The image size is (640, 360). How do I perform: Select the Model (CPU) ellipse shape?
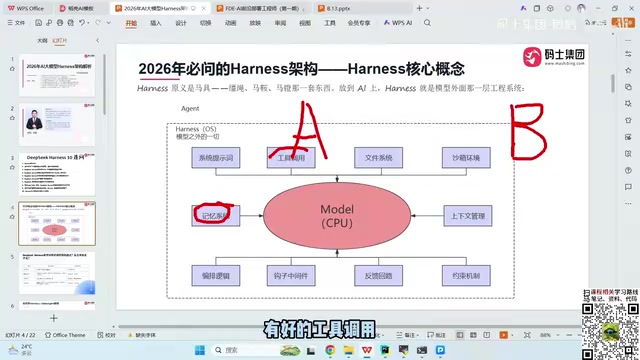(x=337, y=216)
